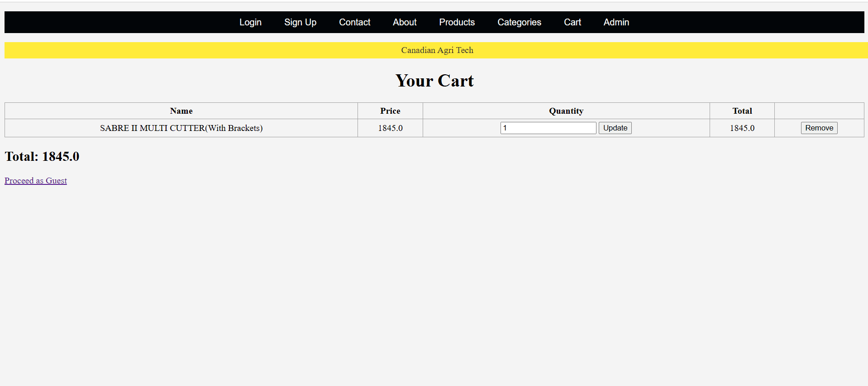868x386 pixels.
Task: Open the Admin section
Action: click(x=616, y=22)
